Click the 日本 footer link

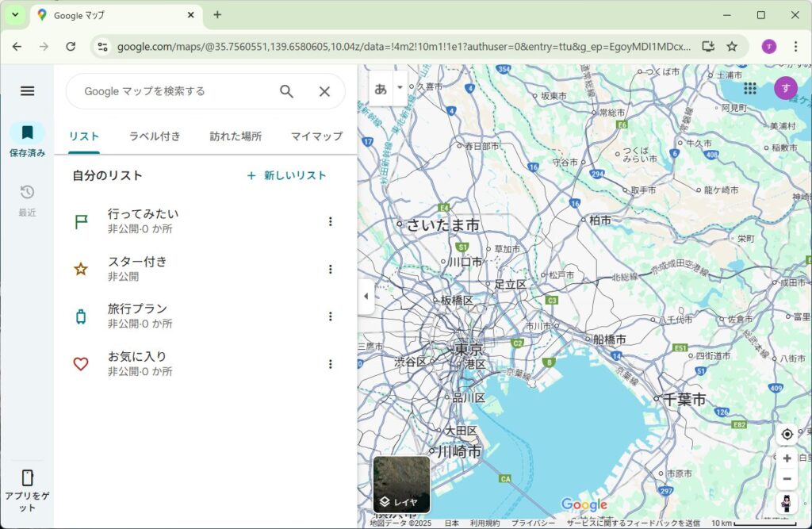click(451, 523)
